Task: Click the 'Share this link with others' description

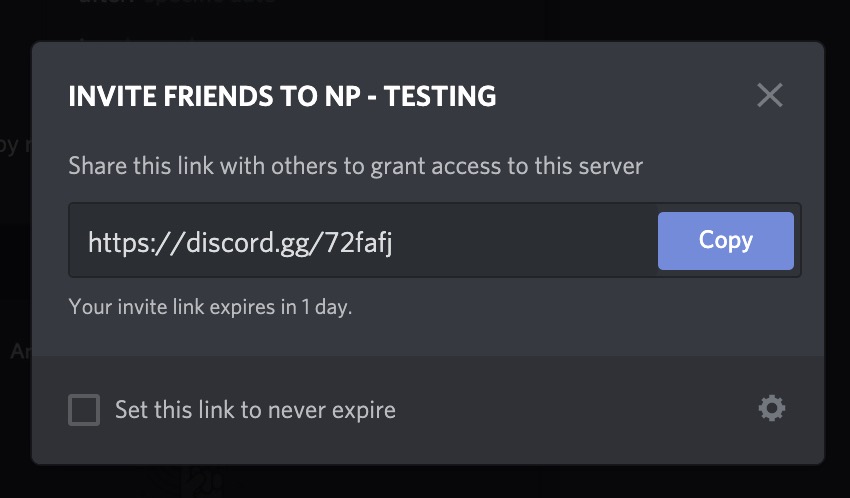Action: pyautogui.click(x=355, y=165)
